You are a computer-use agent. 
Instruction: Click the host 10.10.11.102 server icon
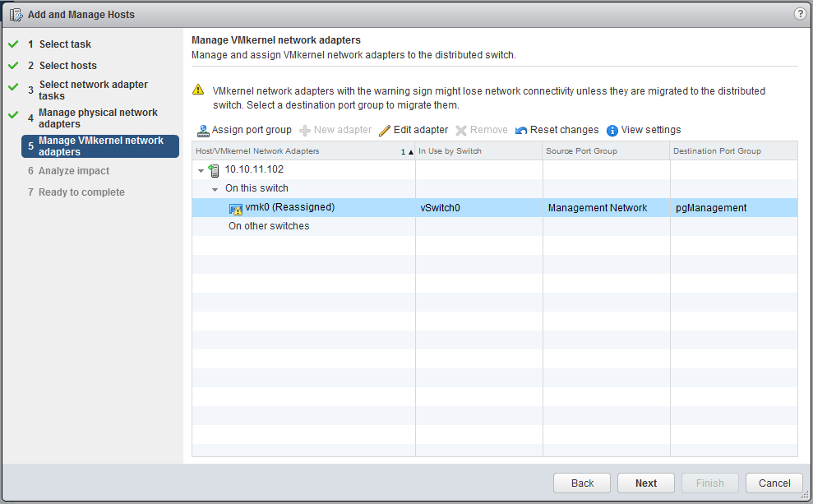coord(214,170)
